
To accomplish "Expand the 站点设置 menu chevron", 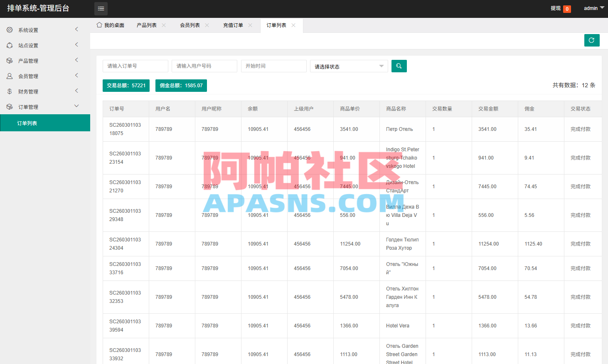I will pyautogui.click(x=76, y=44).
